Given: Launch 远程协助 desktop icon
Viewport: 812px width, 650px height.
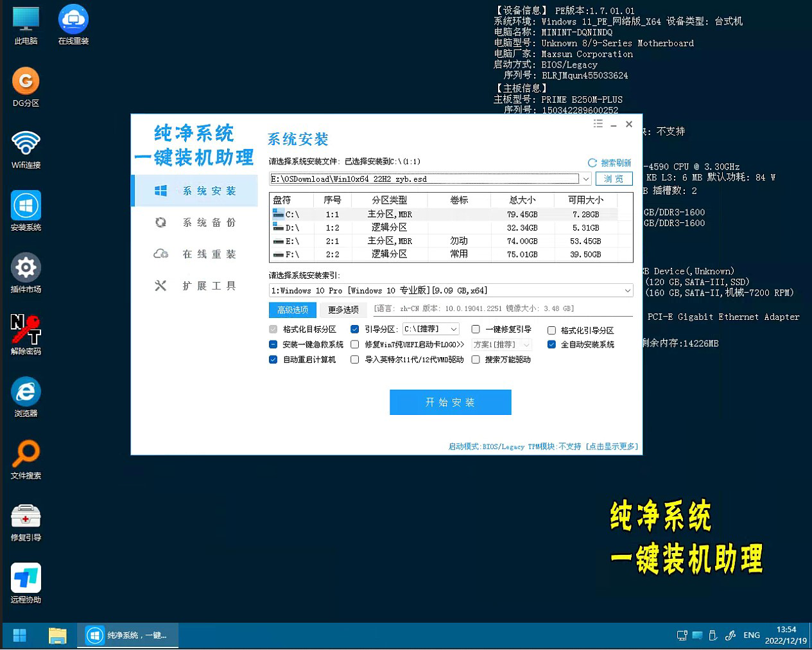Looking at the screenshot, I should (x=26, y=583).
